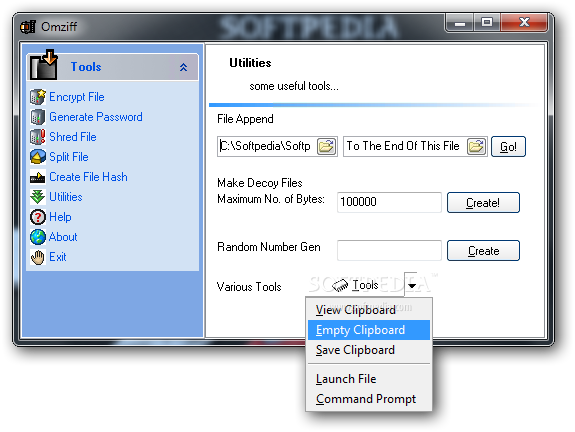This screenshot has height=432, width=575.
Task: Open the About sidebar link
Action: pyautogui.click(x=63, y=237)
